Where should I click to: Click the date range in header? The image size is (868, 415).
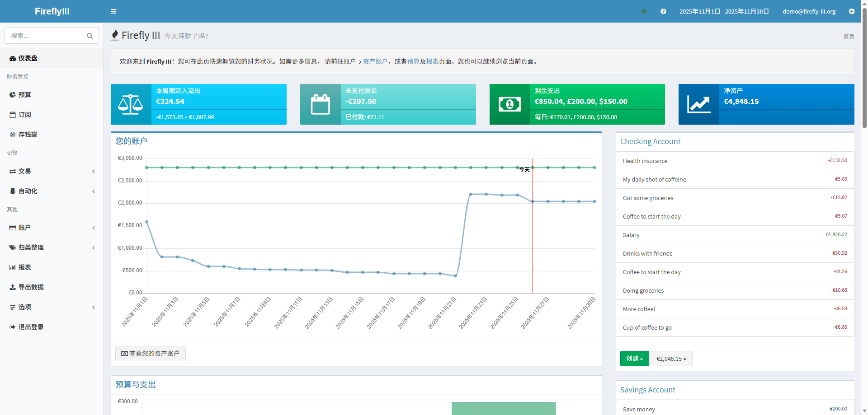[724, 11]
